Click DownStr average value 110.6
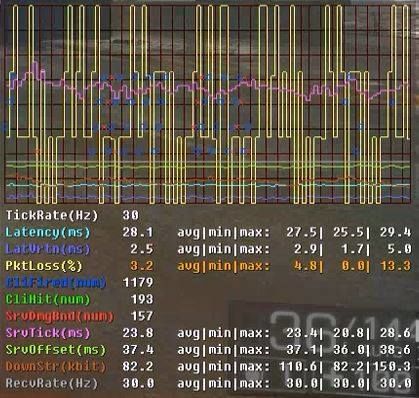The height and width of the screenshot is (398, 419). click(x=298, y=367)
